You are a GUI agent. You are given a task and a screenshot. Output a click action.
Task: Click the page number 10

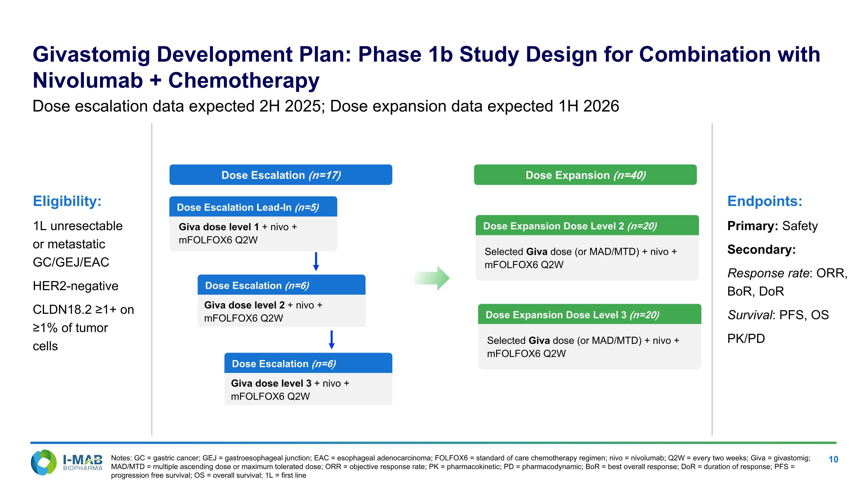[833, 459]
